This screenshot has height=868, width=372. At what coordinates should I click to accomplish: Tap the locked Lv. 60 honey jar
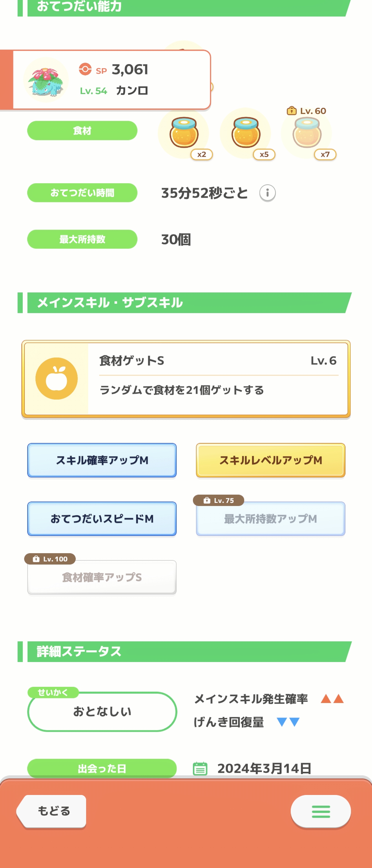pos(307,133)
